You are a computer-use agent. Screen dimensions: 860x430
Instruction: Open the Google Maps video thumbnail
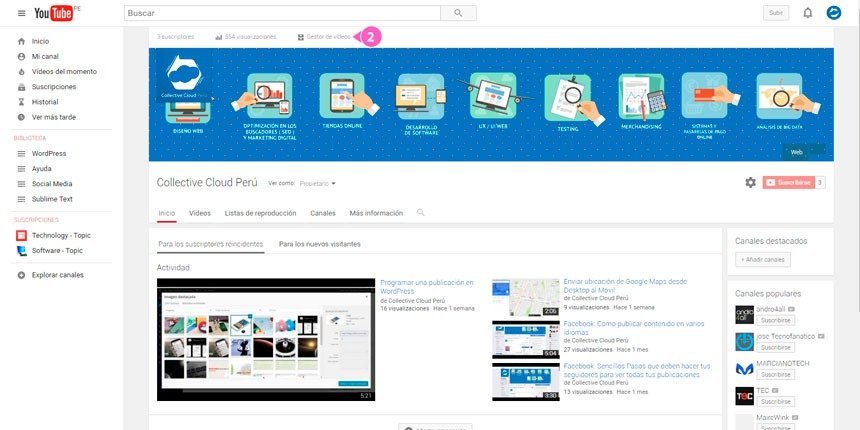pos(525,297)
